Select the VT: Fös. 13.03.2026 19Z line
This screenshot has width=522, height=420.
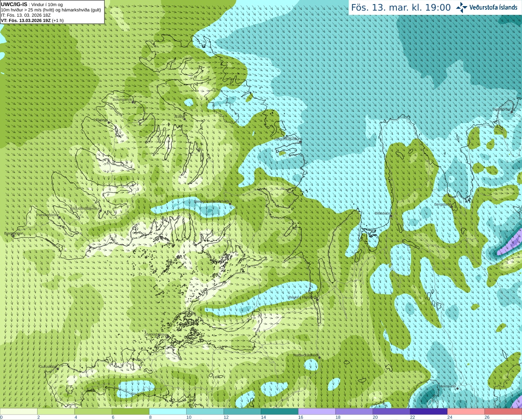[x=32, y=20]
